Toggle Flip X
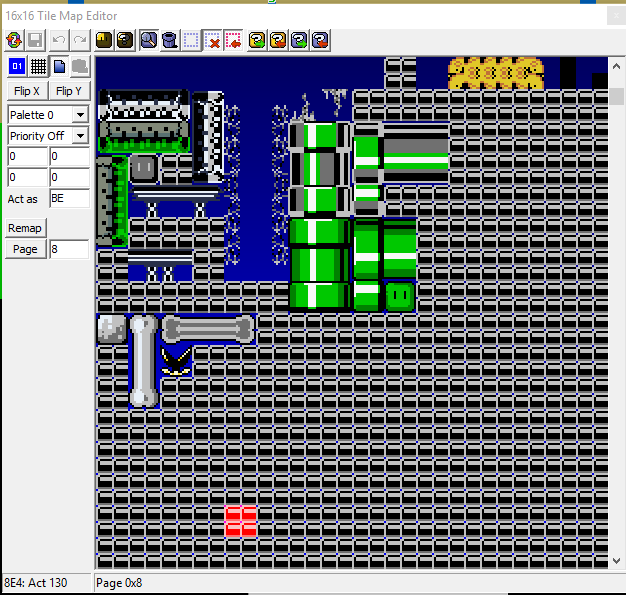 [27, 91]
